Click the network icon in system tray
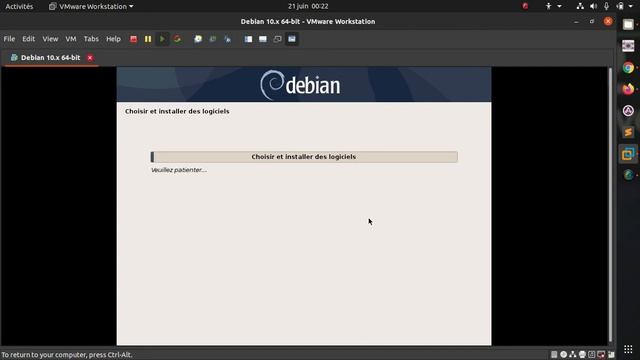Viewport: 640px width, 360px height. point(580,6)
